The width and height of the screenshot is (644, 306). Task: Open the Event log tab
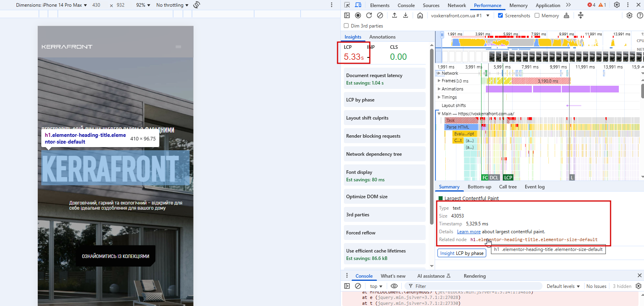coord(535,187)
